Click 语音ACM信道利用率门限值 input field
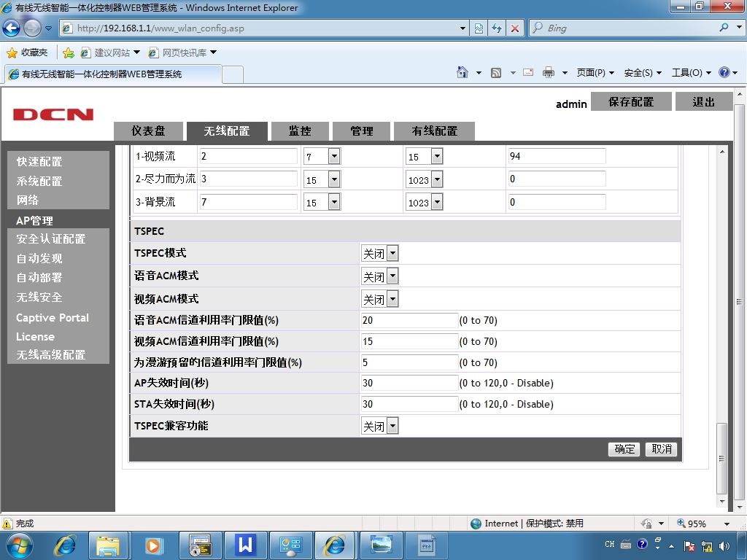747x560 pixels. click(410, 321)
